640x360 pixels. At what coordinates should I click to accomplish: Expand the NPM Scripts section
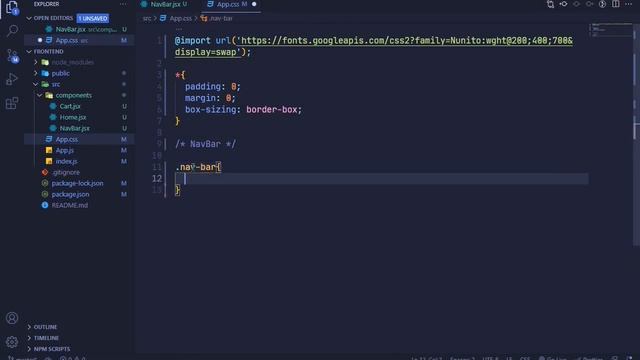[29, 349]
